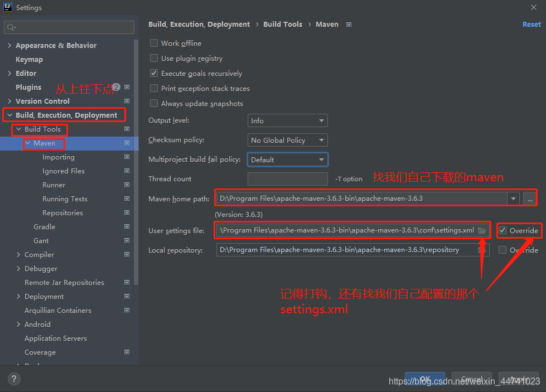Click the project icon on Arquillian Containers row
This screenshot has width=546, height=392.
[x=127, y=310]
